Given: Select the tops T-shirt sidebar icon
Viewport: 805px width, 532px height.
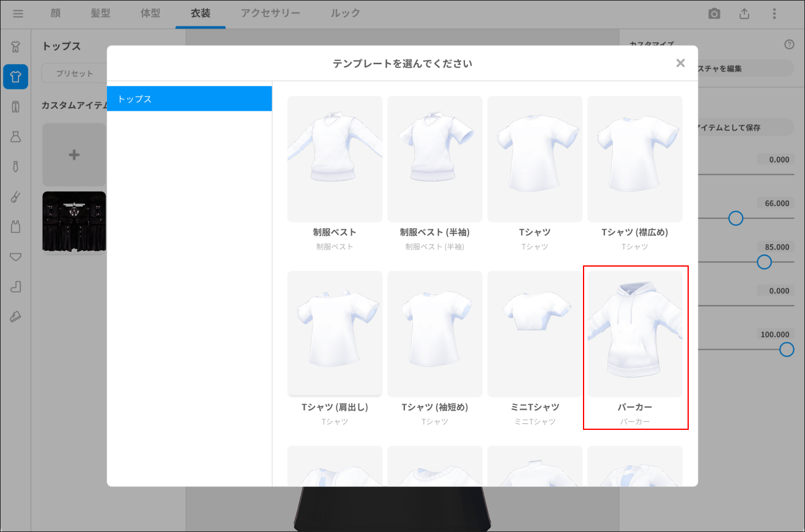Looking at the screenshot, I should point(16,77).
